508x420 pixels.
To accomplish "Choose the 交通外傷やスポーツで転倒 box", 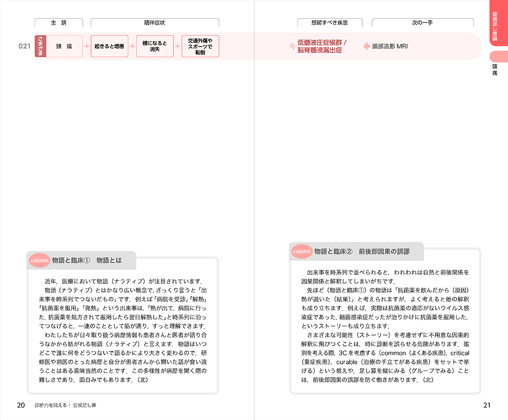I will 200,46.
